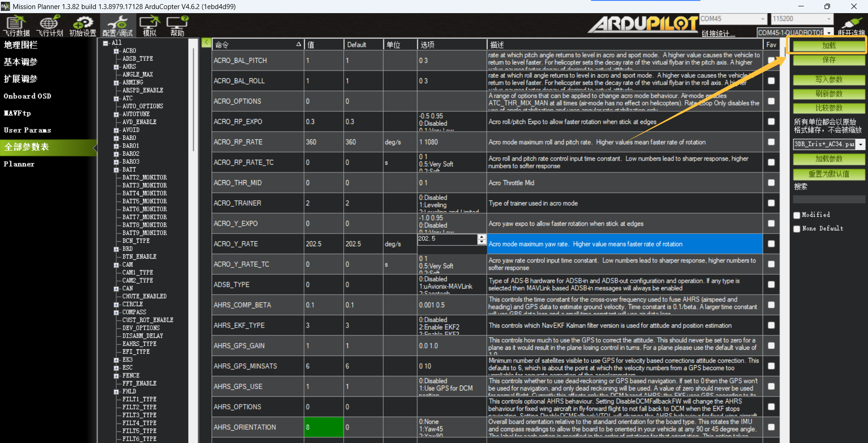Expand the BATT tree node

(116, 170)
